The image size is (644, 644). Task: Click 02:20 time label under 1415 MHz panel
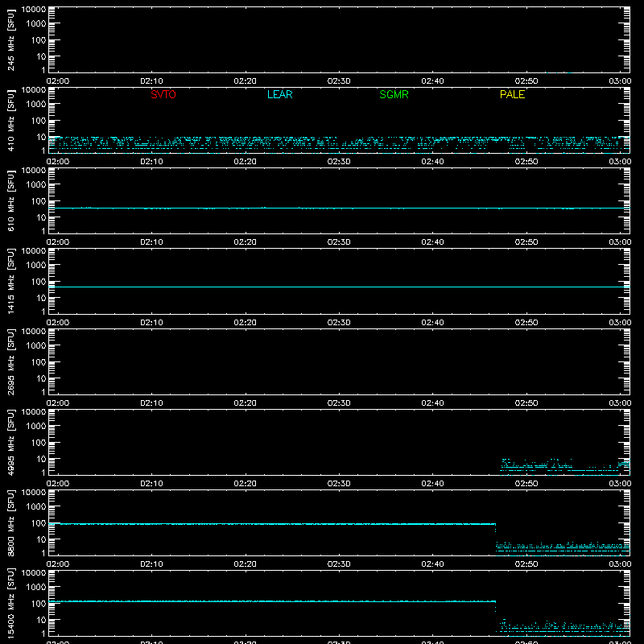[x=246, y=323]
